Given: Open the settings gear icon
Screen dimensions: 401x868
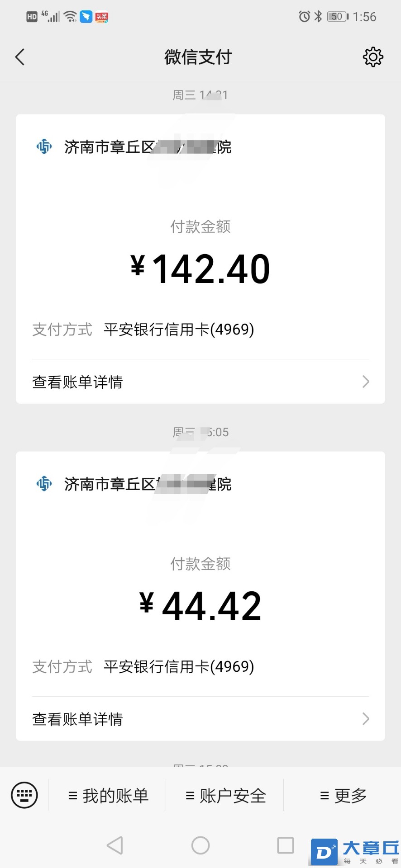Looking at the screenshot, I should (373, 57).
